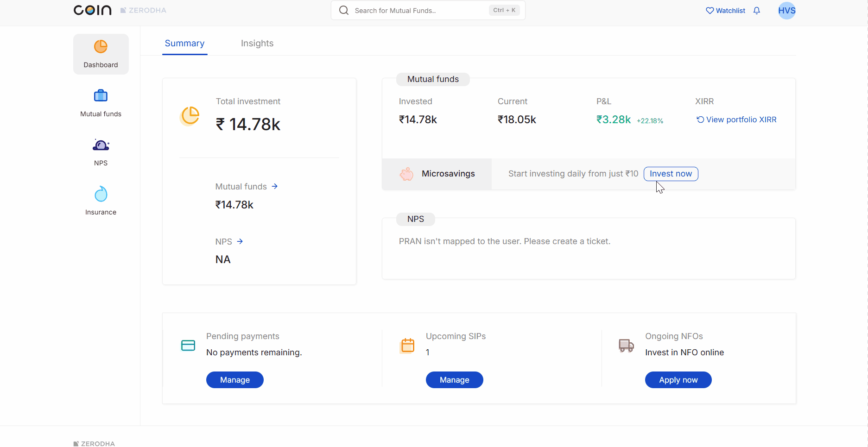This screenshot has width=868, height=447.
Task: Select the Summary tab
Action: [x=184, y=44]
